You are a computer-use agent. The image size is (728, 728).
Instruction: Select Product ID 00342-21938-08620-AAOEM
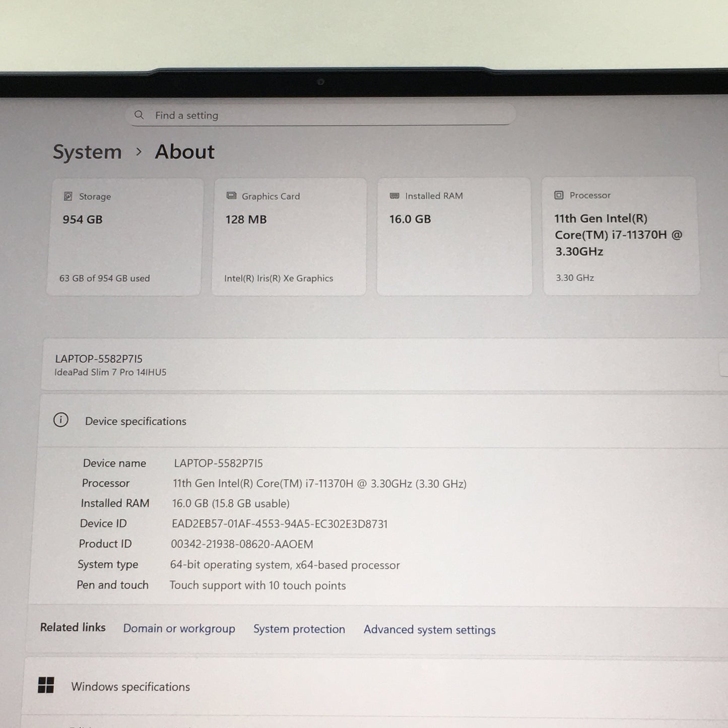[242, 544]
